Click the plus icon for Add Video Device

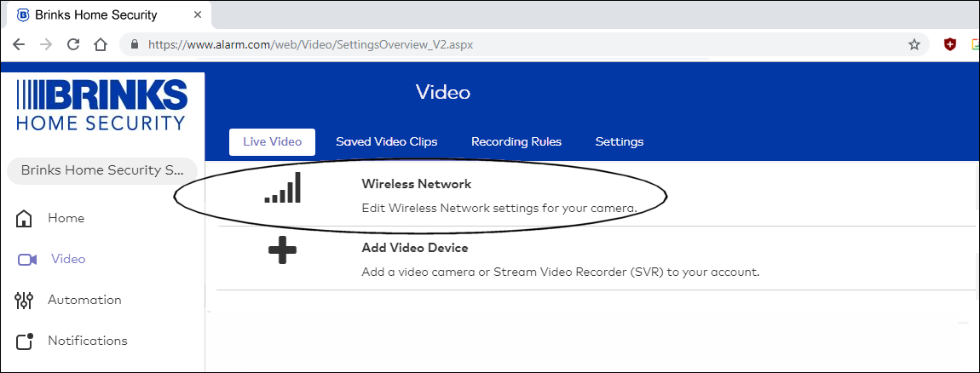coord(283,250)
